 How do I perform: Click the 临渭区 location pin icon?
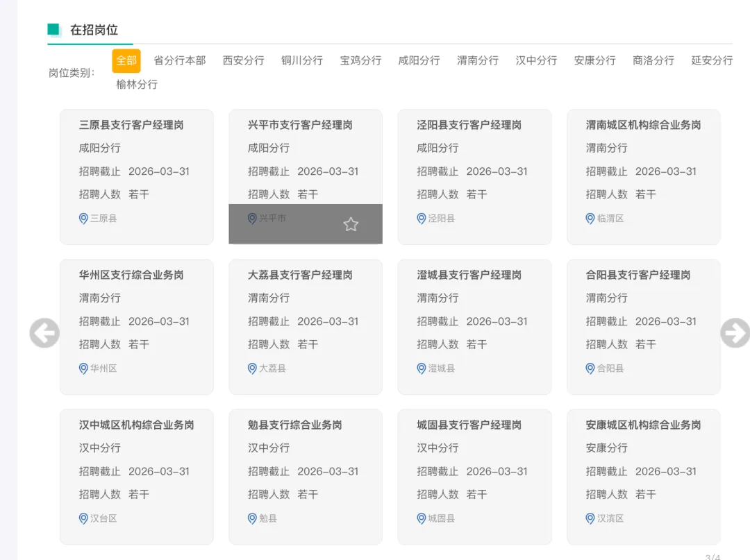tap(590, 219)
